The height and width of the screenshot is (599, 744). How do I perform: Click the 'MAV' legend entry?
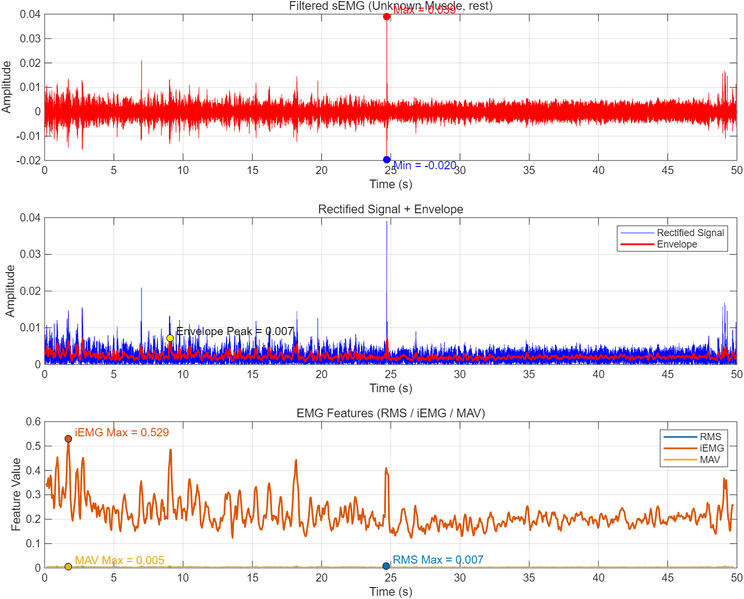712,461
